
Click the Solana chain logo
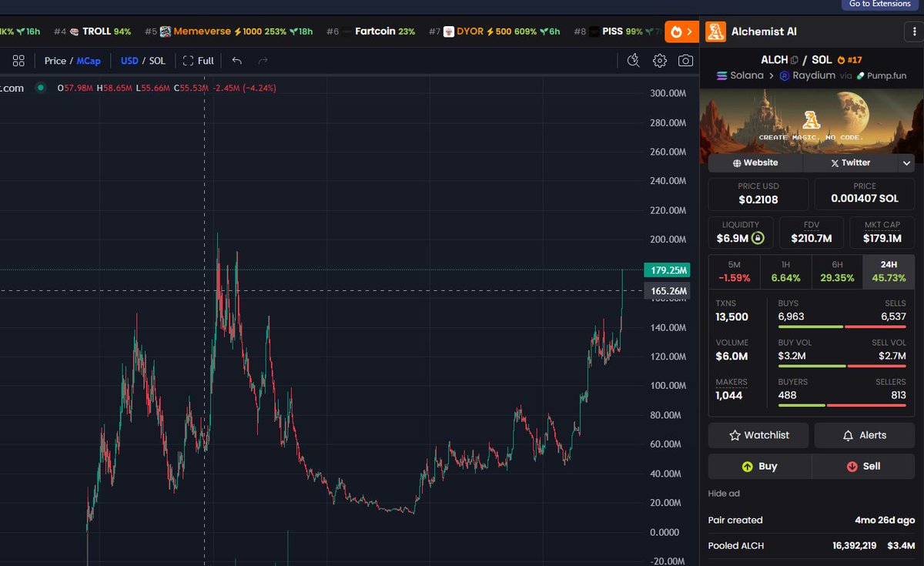coord(722,75)
